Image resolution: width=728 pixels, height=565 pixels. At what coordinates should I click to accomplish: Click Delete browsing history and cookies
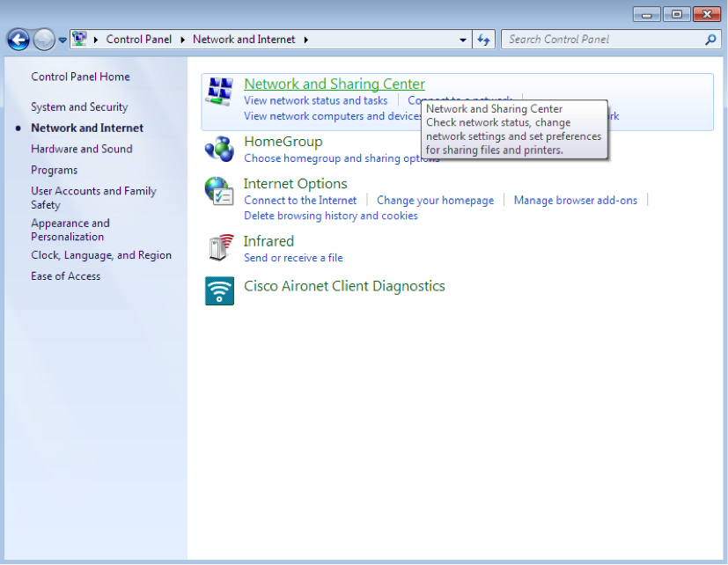pyautogui.click(x=330, y=216)
